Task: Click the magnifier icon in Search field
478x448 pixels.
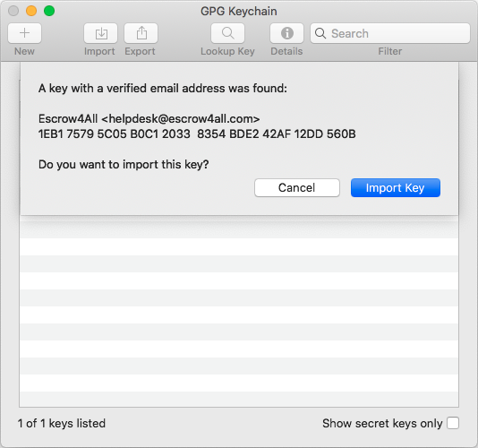Action: click(320, 33)
